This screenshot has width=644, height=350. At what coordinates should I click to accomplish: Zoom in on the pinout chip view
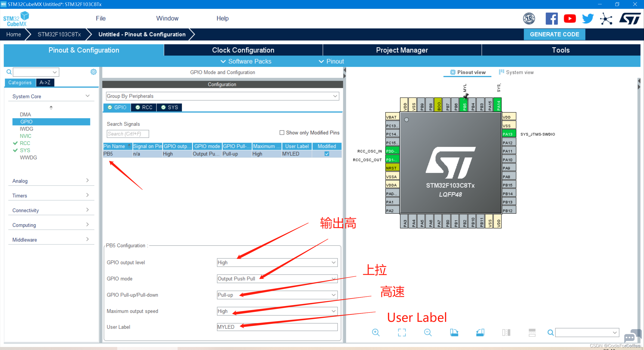[x=376, y=332]
